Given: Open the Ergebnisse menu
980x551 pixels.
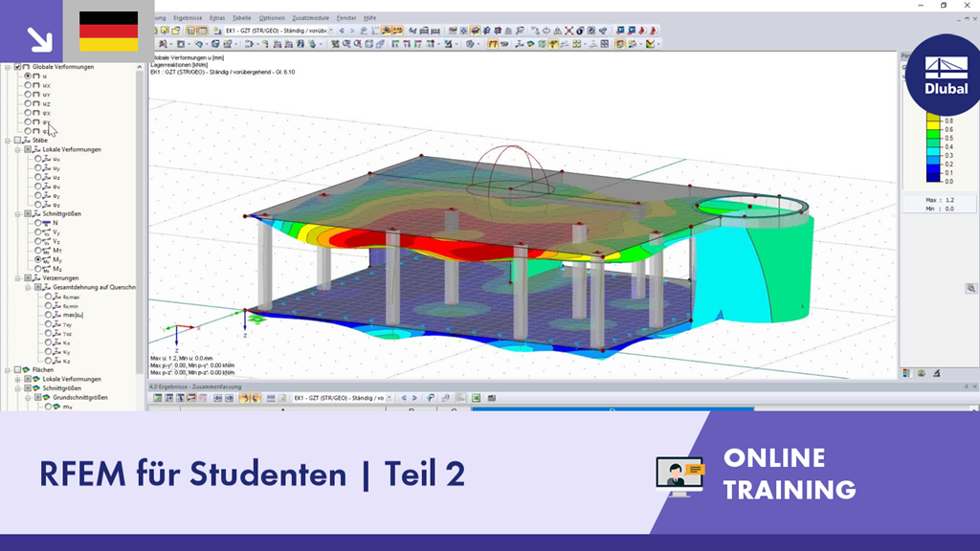Looking at the screenshot, I should pos(188,18).
